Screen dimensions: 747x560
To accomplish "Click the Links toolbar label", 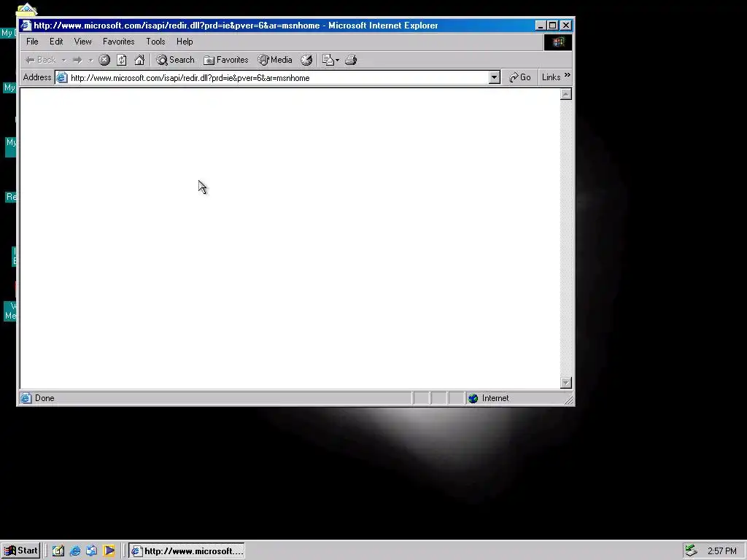I will coord(551,77).
